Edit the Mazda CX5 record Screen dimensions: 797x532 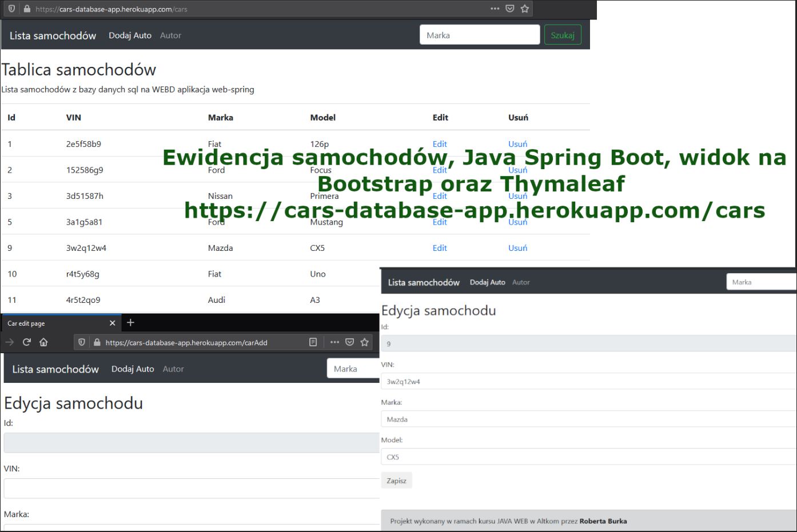(x=440, y=247)
